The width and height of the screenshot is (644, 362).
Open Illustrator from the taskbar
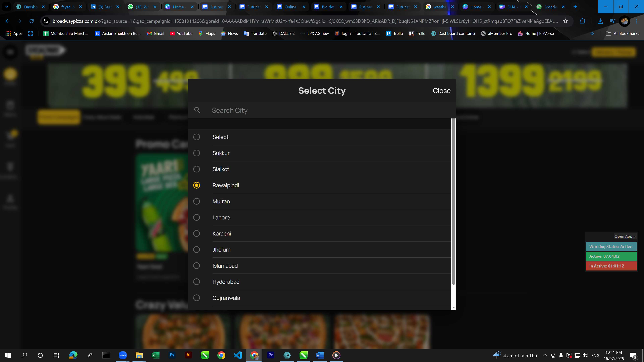click(189, 355)
